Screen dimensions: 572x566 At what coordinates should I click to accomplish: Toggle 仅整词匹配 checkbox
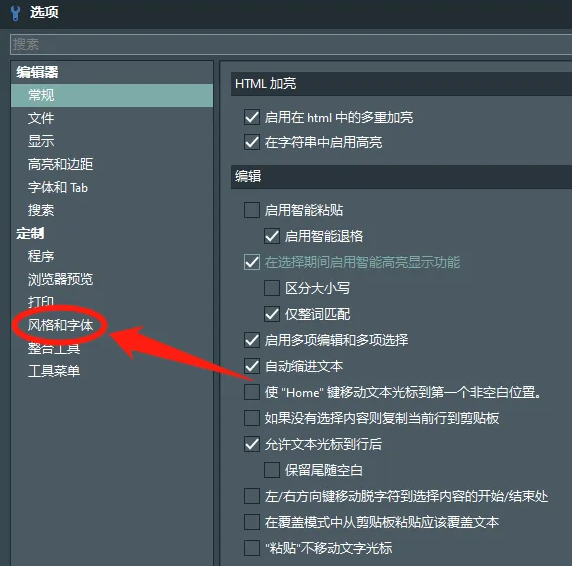[272, 314]
